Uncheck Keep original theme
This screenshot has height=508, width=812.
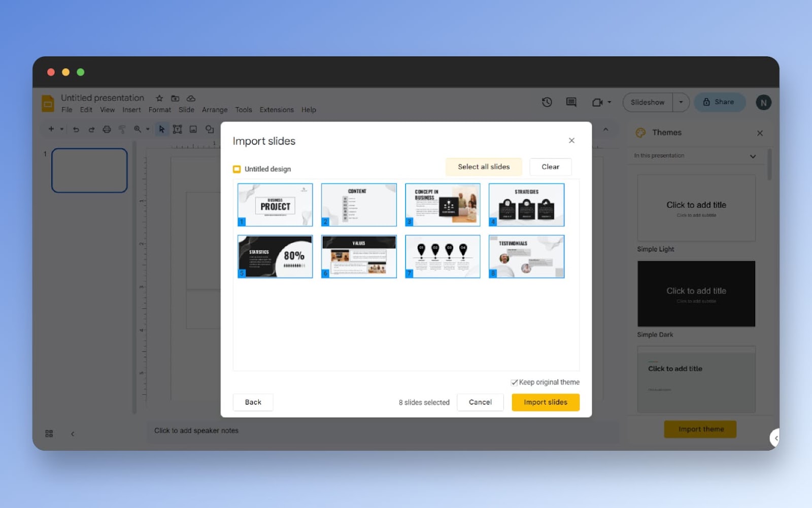coord(514,382)
